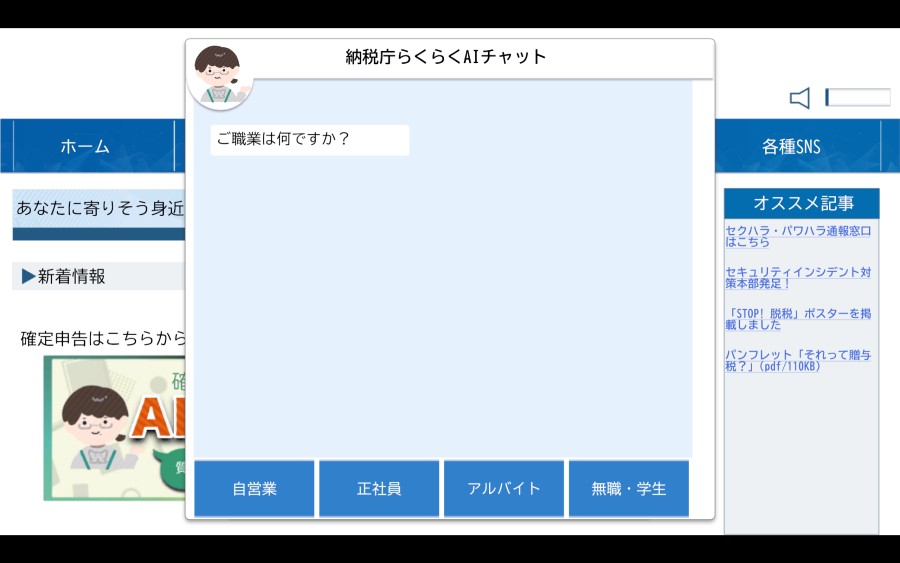Viewport: 900px width, 563px height.
Task: Pick アルバイト as the occupation
Action: 504,489
